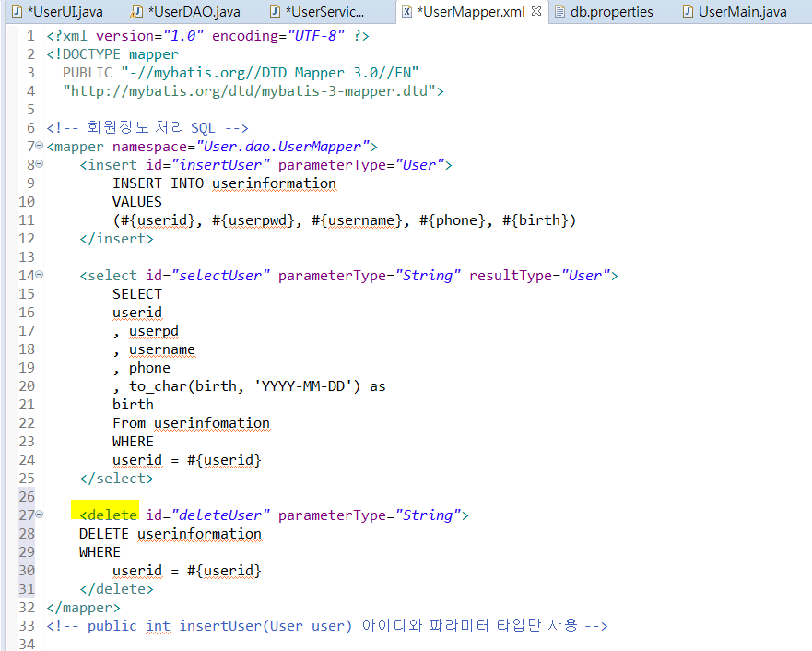812x651 pixels.
Task: Click the closing </insert> tag
Action: point(116,239)
